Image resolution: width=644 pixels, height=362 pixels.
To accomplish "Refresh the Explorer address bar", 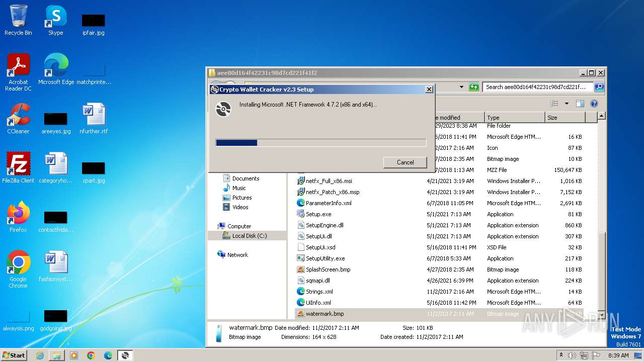I will click(474, 87).
